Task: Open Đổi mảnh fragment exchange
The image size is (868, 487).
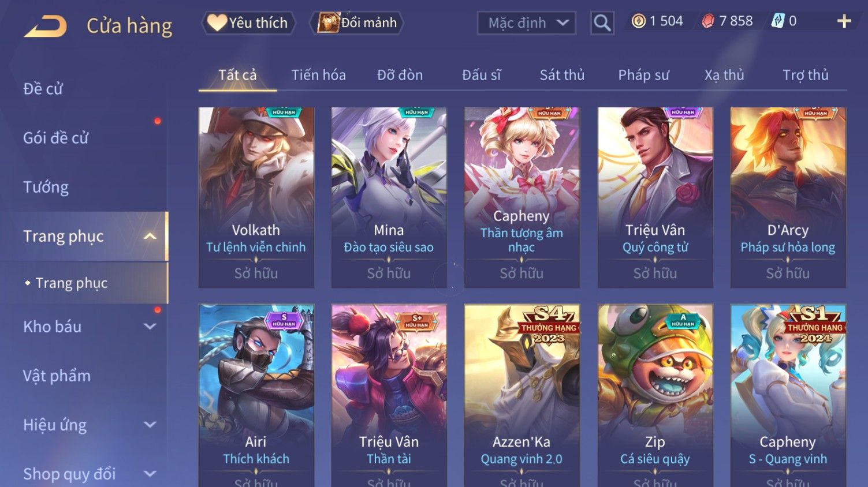Action: 357,23
